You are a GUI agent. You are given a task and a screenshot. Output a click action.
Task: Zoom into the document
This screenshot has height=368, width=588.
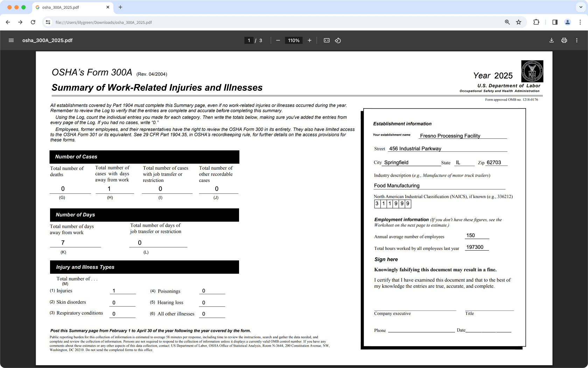309,40
